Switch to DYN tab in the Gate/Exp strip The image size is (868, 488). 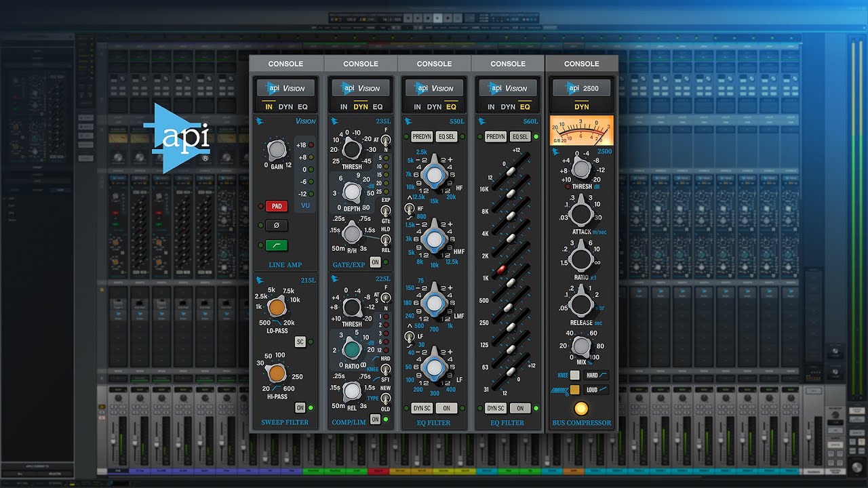pyautogui.click(x=361, y=107)
